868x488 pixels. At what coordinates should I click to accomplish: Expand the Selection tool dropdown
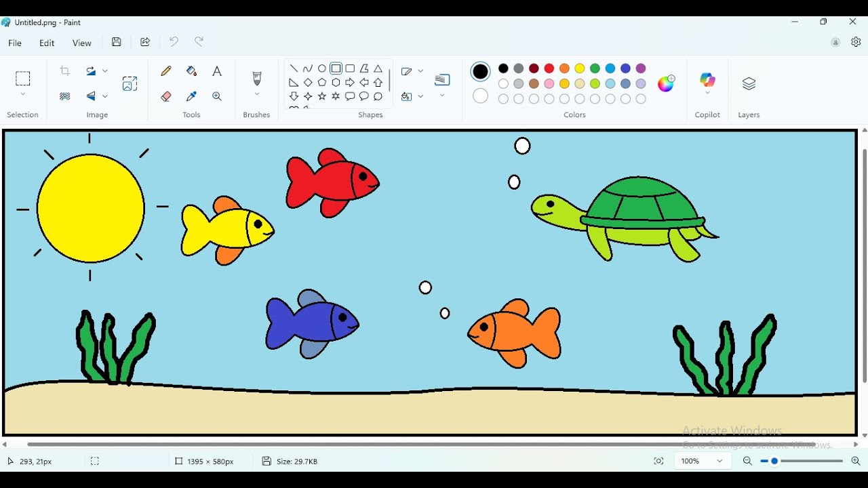(x=23, y=95)
